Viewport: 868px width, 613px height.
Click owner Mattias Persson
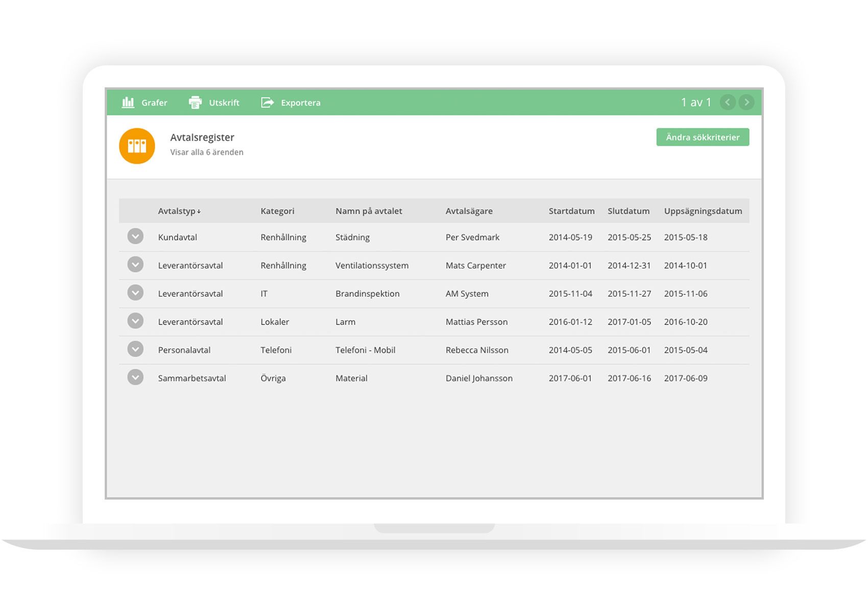click(x=476, y=322)
